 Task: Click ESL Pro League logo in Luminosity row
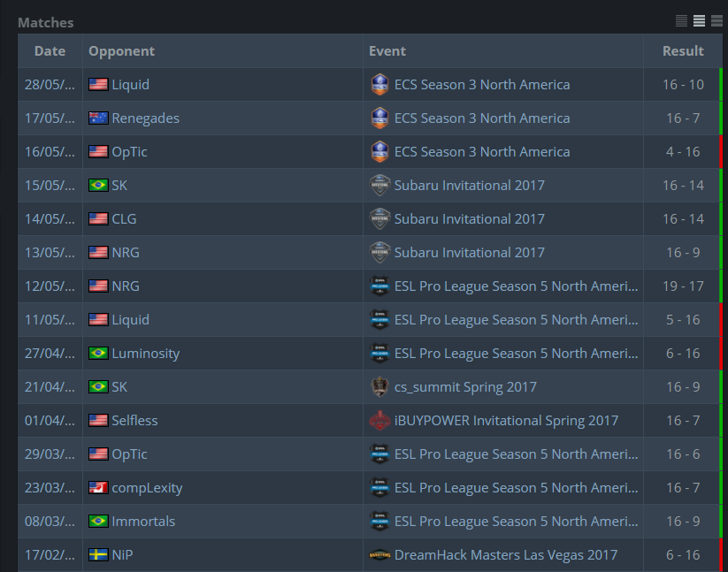379,354
